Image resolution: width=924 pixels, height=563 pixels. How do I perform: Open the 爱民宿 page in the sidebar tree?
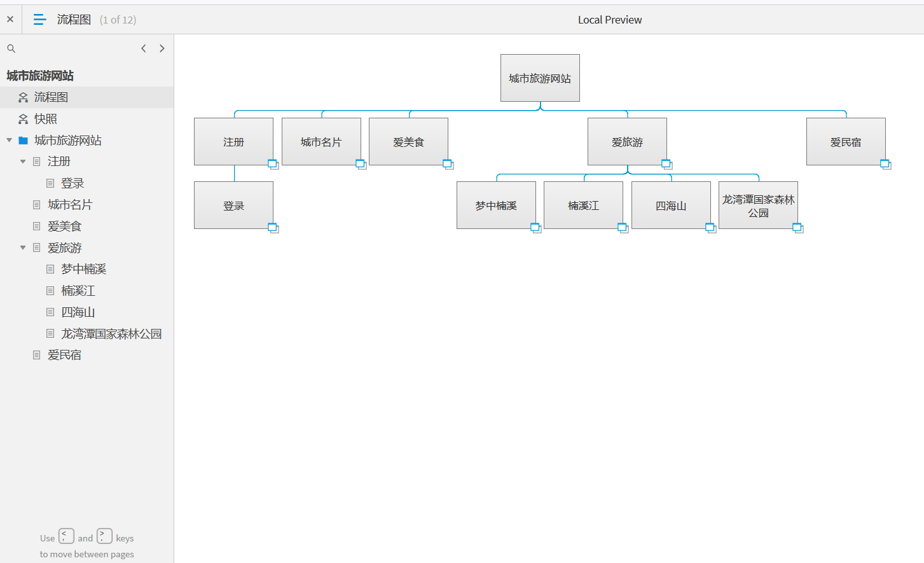tap(65, 355)
